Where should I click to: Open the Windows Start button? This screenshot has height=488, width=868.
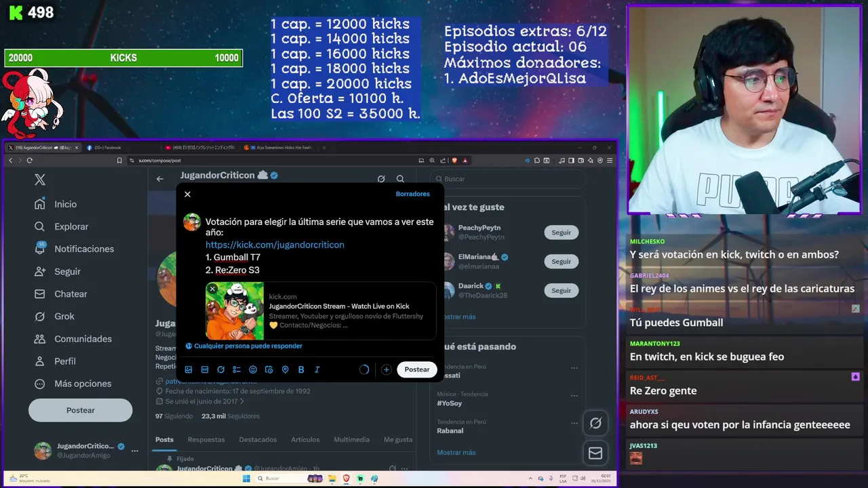tap(247, 479)
